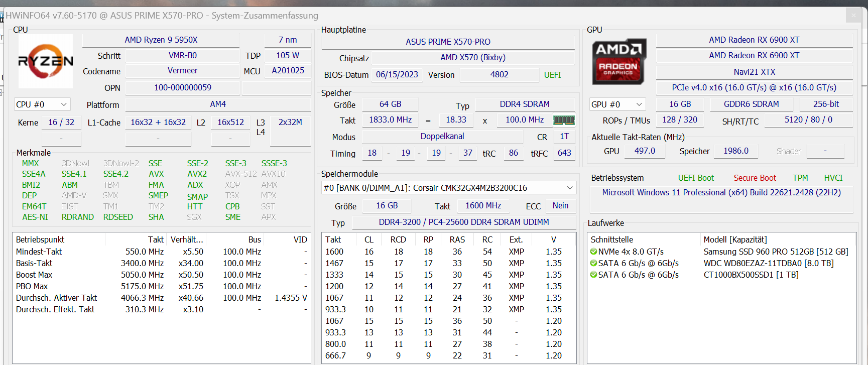The width and height of the screenshot is (868, 365).
Task: Click the ECC value Nein
Action: point(560,206)
